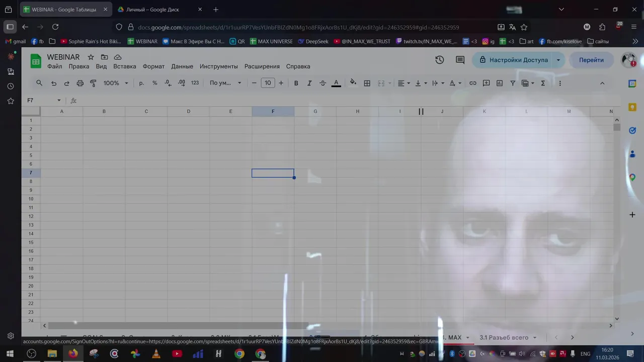Star the WEBINAR document
This screenshot has height=362, width=644.
[91, 57]
